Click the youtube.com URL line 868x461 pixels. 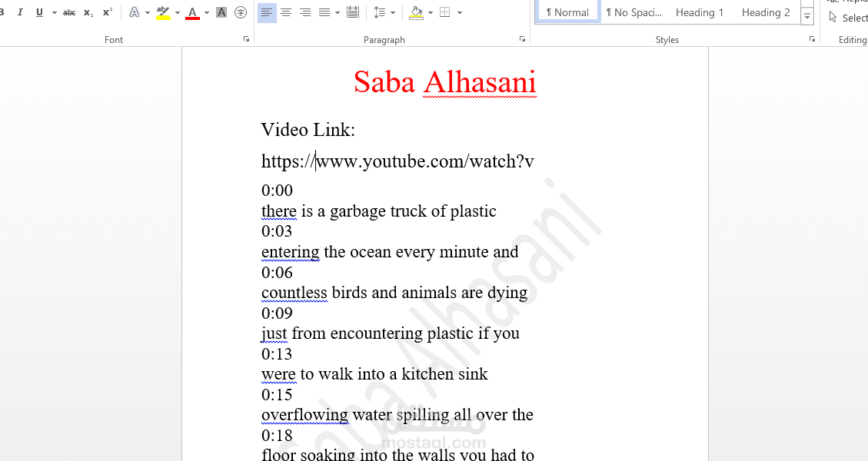(x=397, y=161)
